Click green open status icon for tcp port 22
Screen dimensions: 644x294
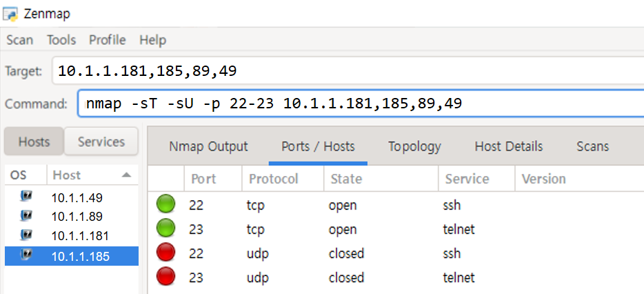point(165,204)
